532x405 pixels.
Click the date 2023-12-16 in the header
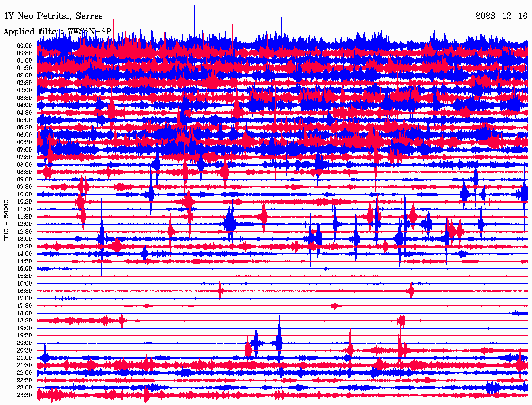[501, 16]
